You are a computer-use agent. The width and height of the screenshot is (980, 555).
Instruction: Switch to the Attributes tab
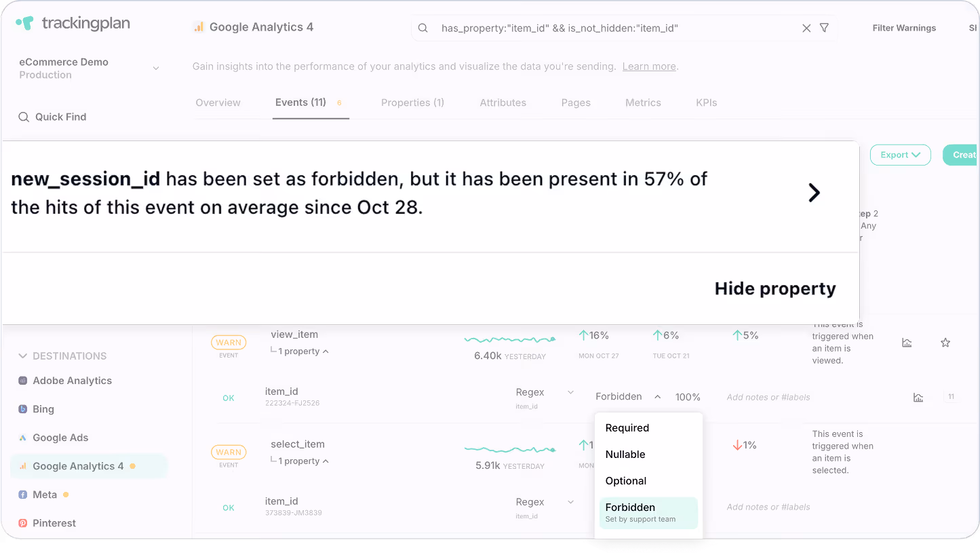coord(503,102)
